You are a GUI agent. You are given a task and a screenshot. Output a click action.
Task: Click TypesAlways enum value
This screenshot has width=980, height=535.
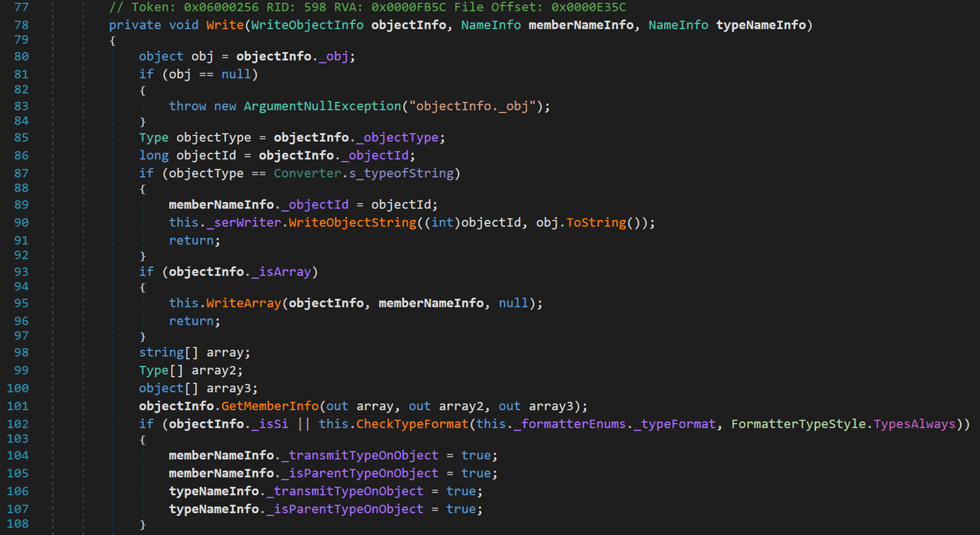[914, 424]
